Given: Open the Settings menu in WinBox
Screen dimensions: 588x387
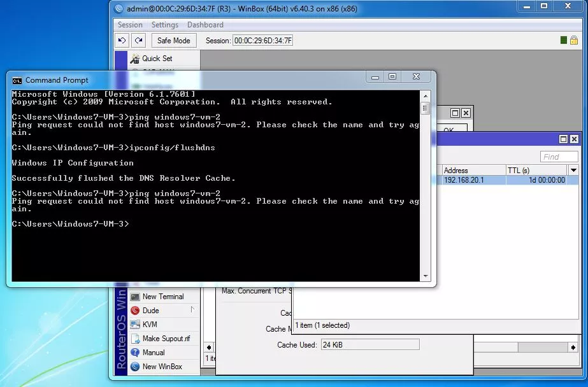Looking at the screenshot, I should tap(164, 25).
